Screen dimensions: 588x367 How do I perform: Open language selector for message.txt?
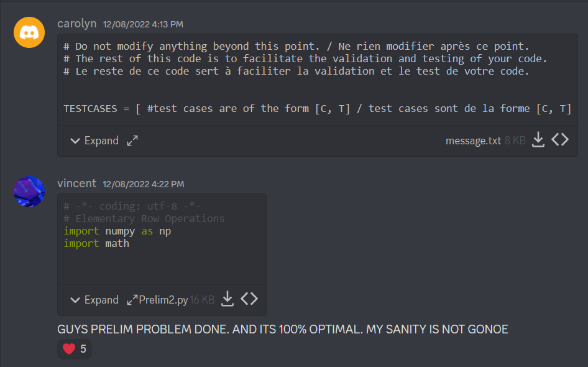pos(560,139)
